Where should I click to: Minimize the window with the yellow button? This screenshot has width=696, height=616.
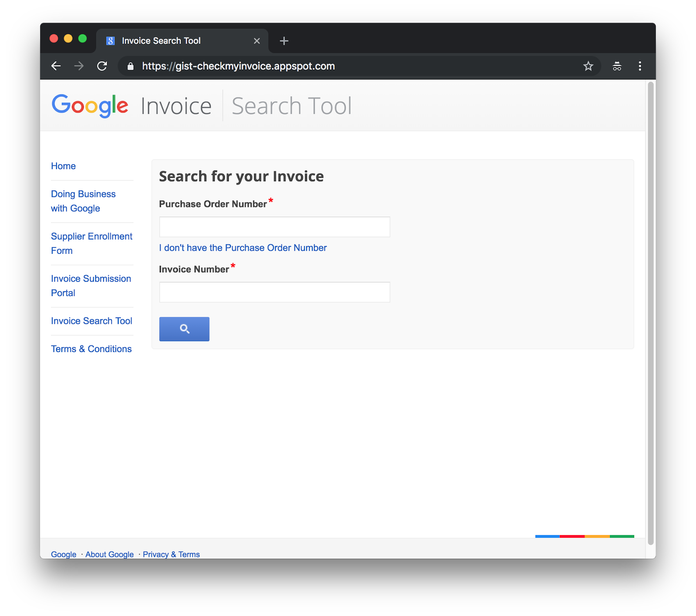68,38
